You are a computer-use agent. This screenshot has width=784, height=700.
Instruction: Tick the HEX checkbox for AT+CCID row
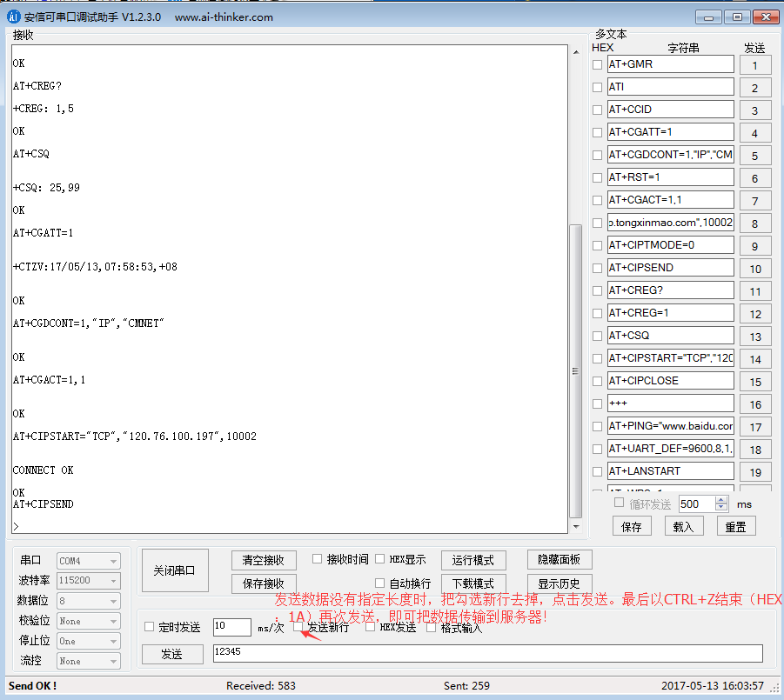tap(597, 110)
